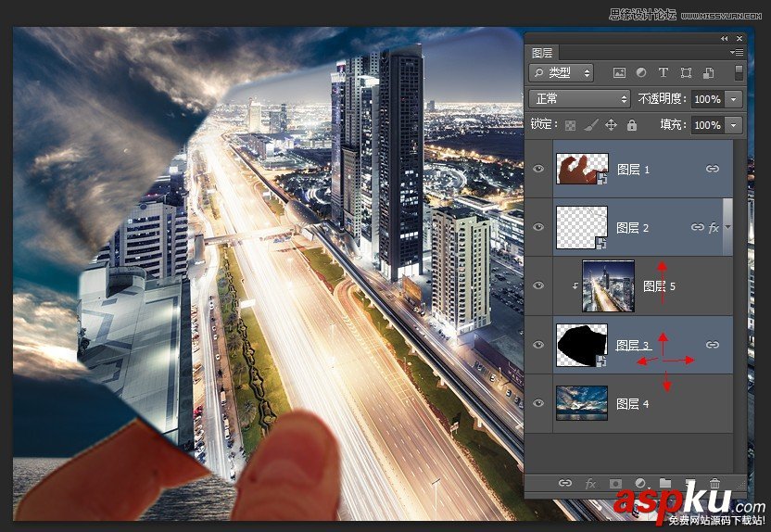Click link icon on 图层 1 row
The image size is (771, 532).
tap(713, 169)
